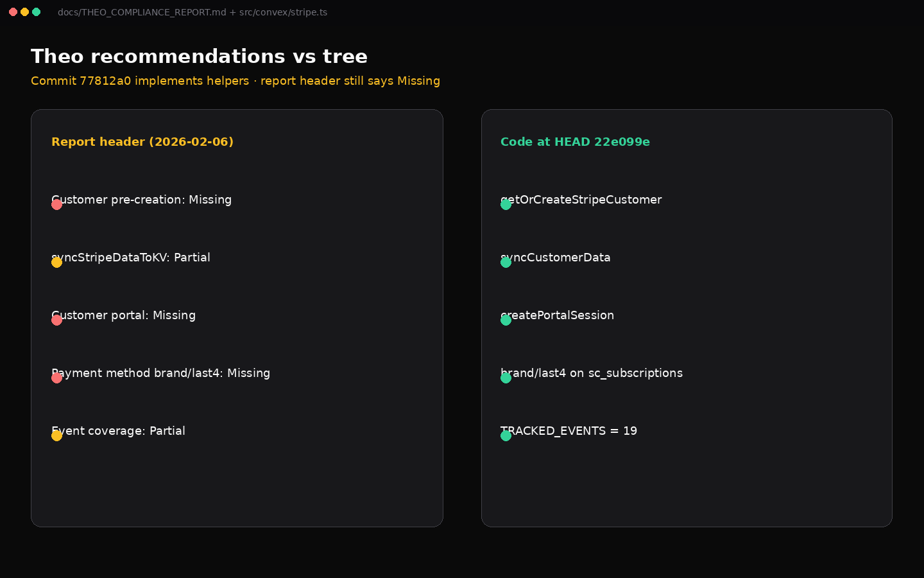Click red dot beside Payment method brand/last4

pos(56,378)
